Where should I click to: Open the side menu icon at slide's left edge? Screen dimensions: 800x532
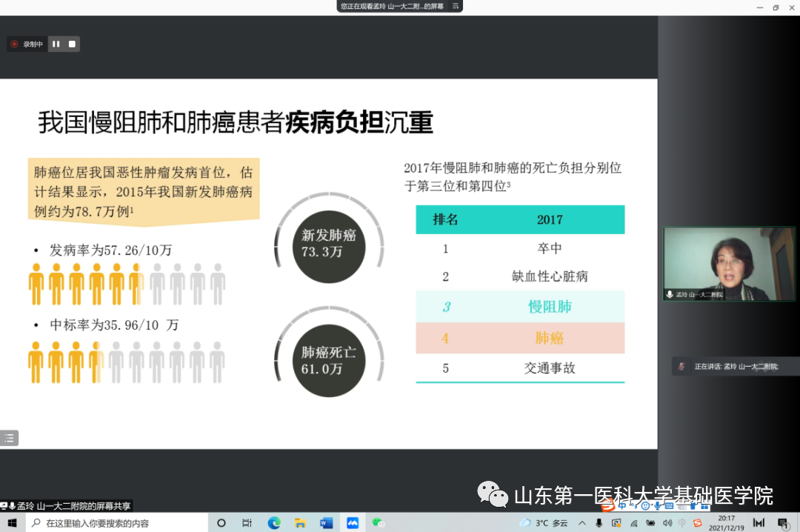[9, 438]
